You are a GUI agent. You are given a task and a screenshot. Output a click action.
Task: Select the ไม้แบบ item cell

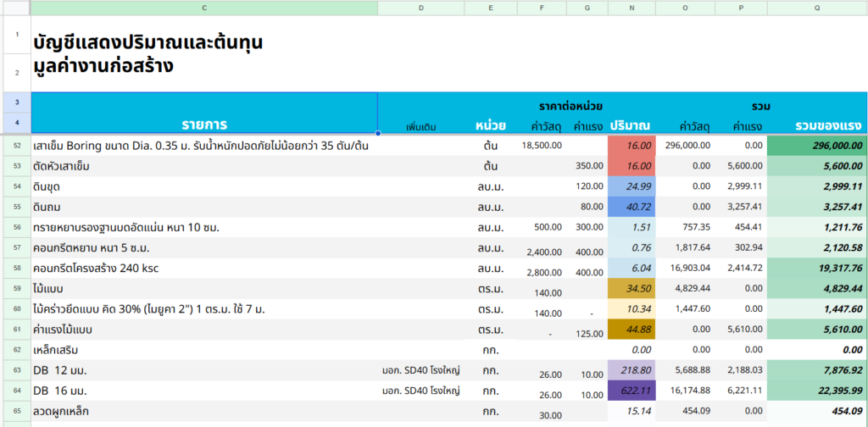pos(204,289)
